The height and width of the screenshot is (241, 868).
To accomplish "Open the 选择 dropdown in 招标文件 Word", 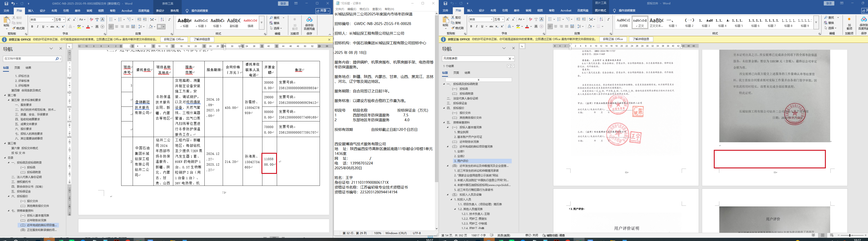I will pyautogui.click(x=276, y=28).
